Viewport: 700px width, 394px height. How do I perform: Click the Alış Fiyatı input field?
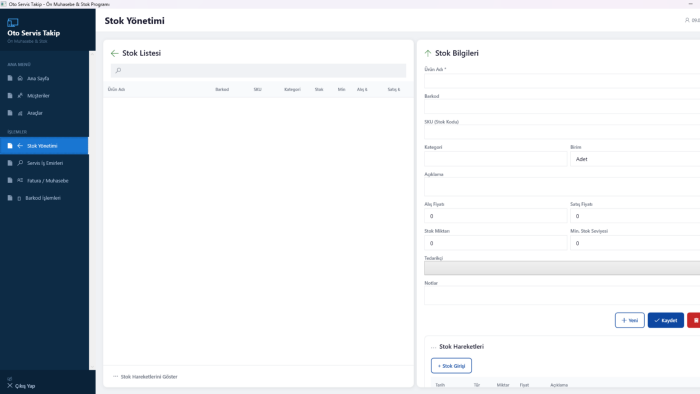pyautogui.click(x=496, y=216)
